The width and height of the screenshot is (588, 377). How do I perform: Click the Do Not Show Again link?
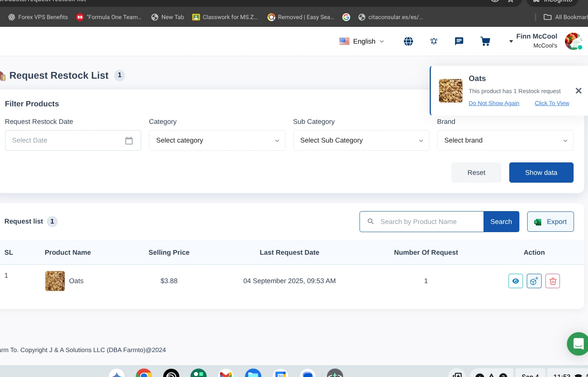(x=494, y=103)
